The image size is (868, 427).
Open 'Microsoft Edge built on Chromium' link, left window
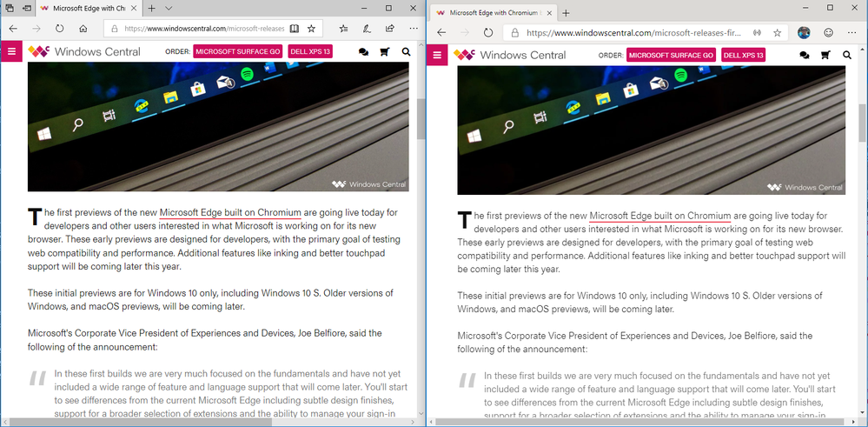230,213
